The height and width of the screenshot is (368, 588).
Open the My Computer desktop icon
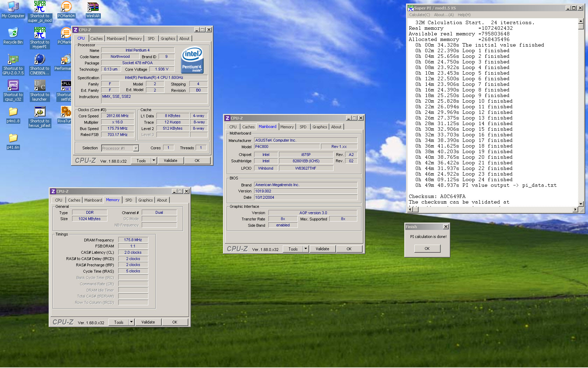click(x=13, y=9)
